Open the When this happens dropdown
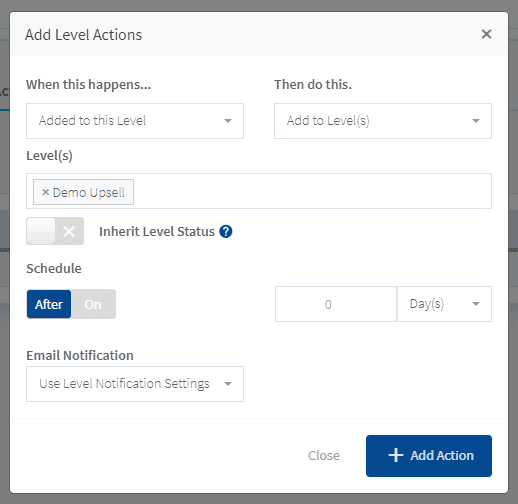Image resolution: width=518 pixels, height=504 pixels. click(135, 121)
